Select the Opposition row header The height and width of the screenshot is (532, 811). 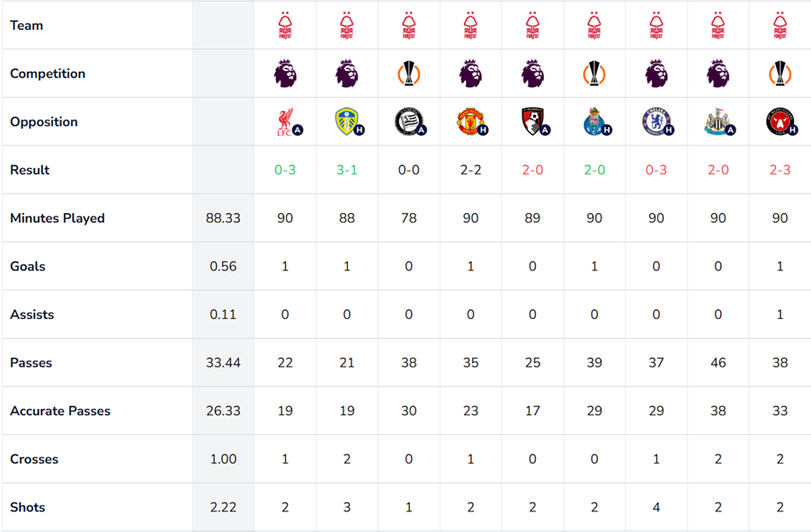(x=44, y=122)
